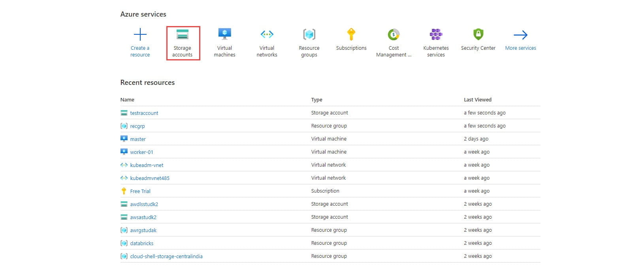Open the awrgstudak resource group link
Image resolution: width=644 pixels, height=270 pixels.
pyautogui.click(x=143, y=230)
